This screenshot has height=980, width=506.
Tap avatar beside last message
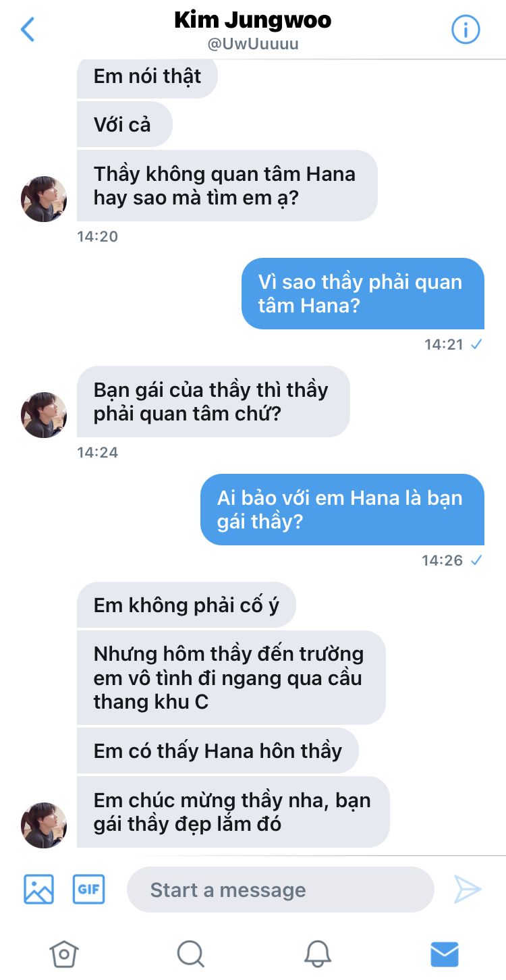click(44, 825)
